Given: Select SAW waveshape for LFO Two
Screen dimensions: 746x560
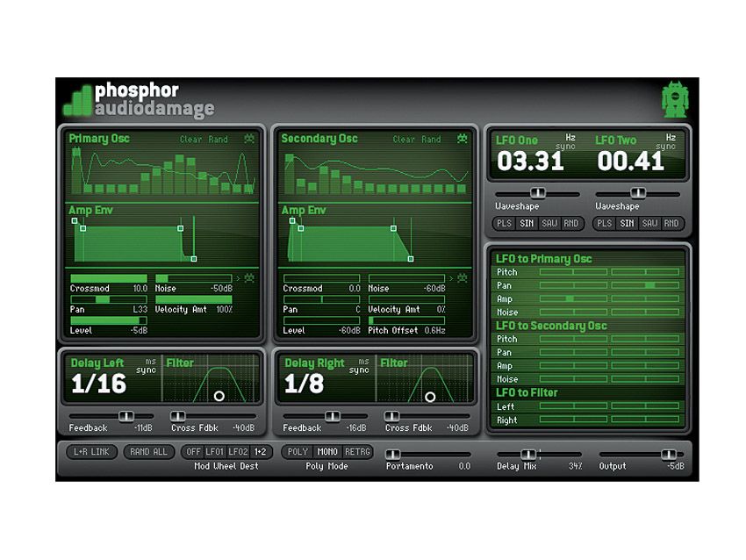Looking at the screenshot, I should pos(649,223).
